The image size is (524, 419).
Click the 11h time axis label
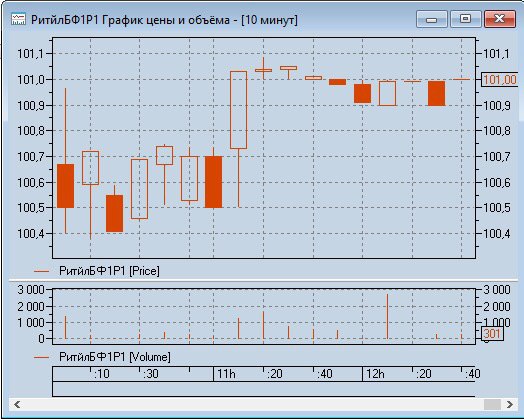coord(226,374)
